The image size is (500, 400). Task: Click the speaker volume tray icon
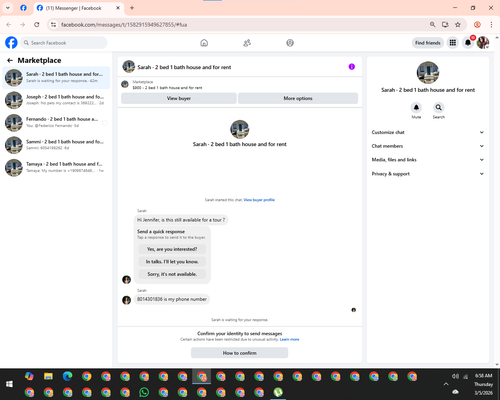[x=455, y=376]
